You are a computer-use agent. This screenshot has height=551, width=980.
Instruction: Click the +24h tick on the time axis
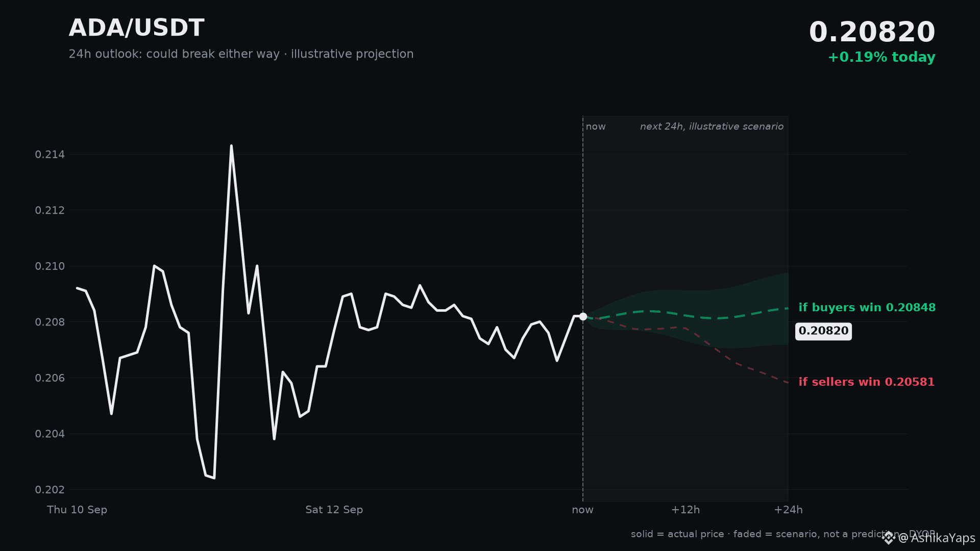coord(788,510)
